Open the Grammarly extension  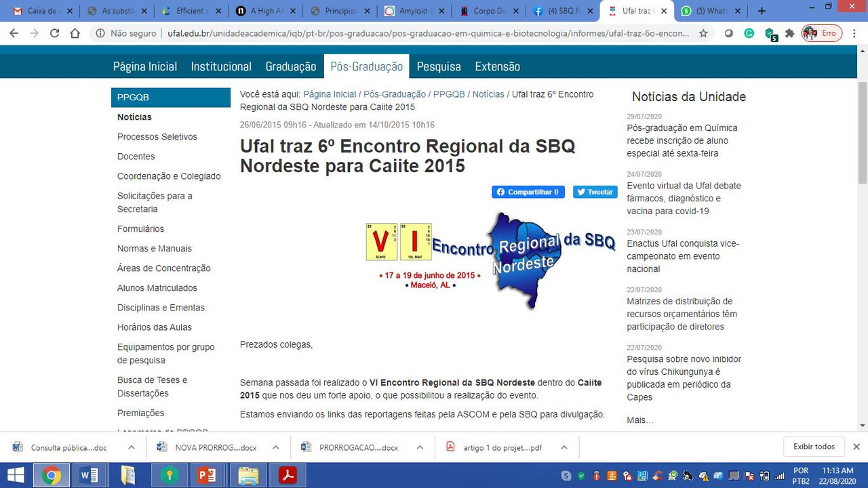coord(749,33)
